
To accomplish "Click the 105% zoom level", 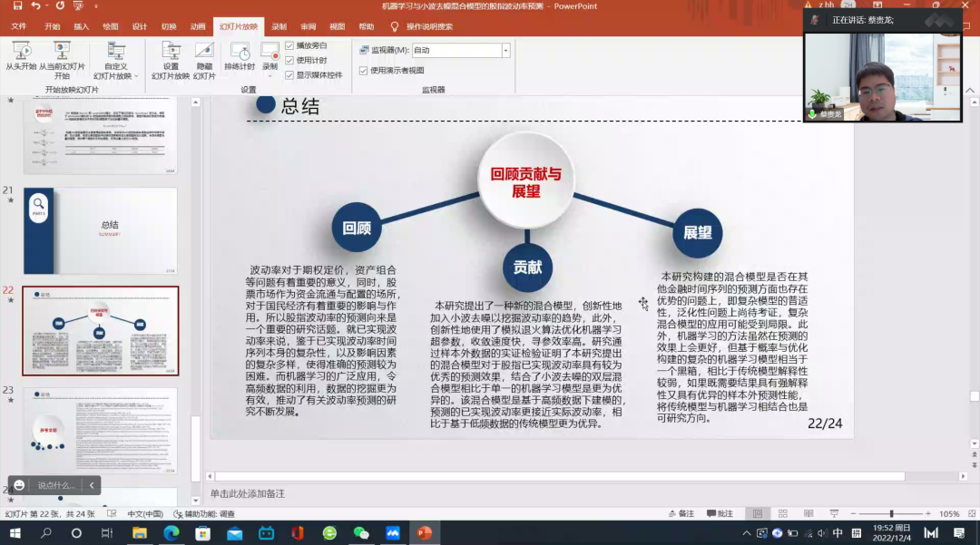I will (x=949, y=514).
